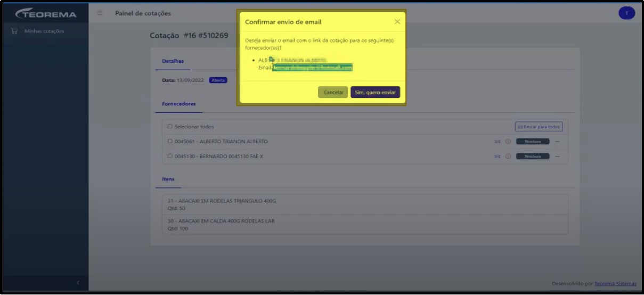Check the Selecionar todos checkbox
Image resolution: width=644 pixels, height=295 pixels.
click(x=170, y=127)
